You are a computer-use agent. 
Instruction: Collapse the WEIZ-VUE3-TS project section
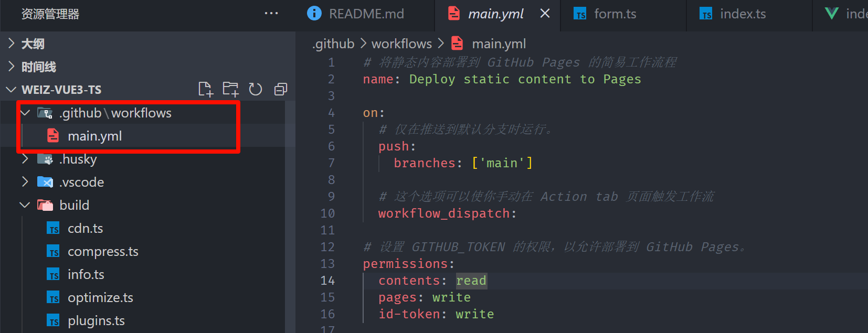click(x=11, y=90)
